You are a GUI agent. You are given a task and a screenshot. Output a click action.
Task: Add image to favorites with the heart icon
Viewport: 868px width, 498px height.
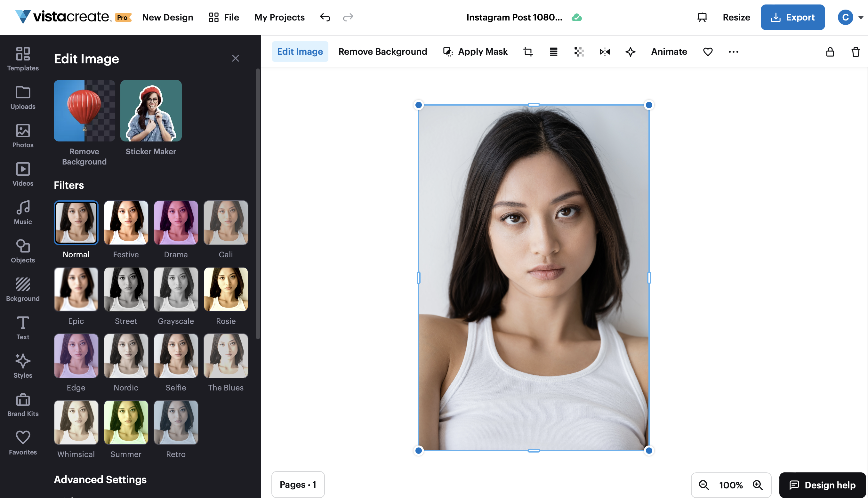click(708, 52)
